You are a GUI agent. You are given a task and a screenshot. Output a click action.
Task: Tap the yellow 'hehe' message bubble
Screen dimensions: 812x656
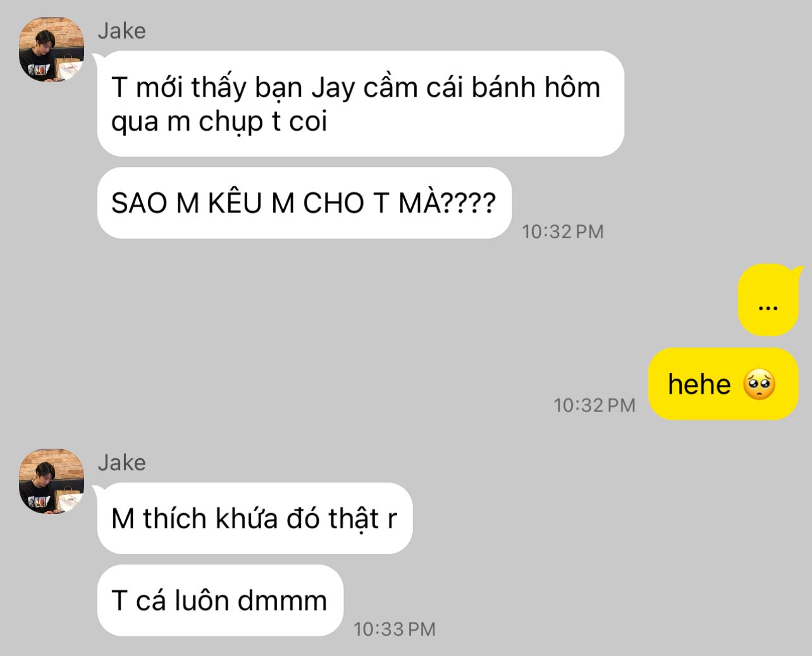click(x=723, y=384)
